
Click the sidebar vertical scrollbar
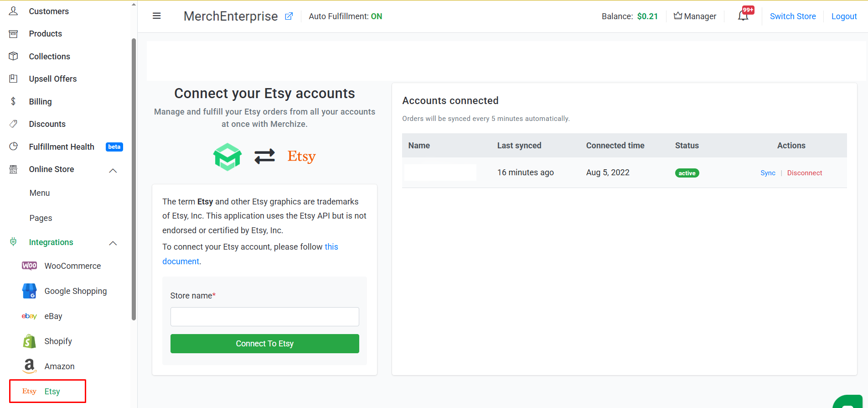point(134,179)
